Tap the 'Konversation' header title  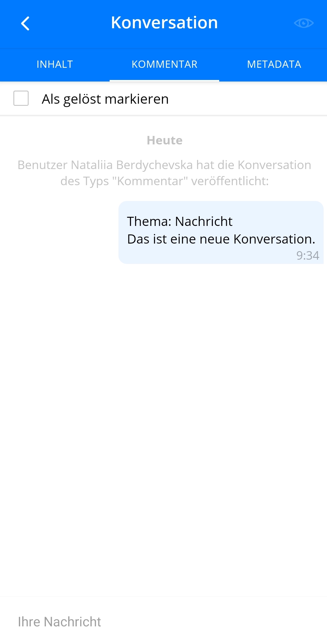pos(164,23)
